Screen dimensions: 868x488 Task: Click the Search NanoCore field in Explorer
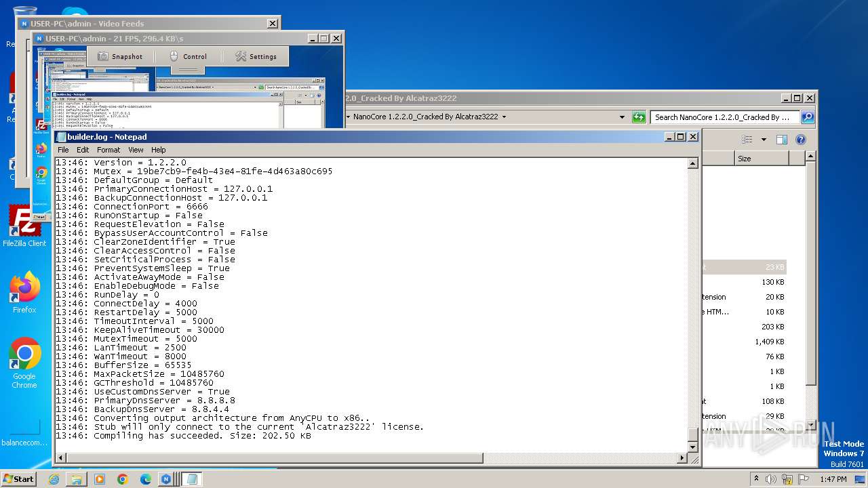[x=725, y=117]
